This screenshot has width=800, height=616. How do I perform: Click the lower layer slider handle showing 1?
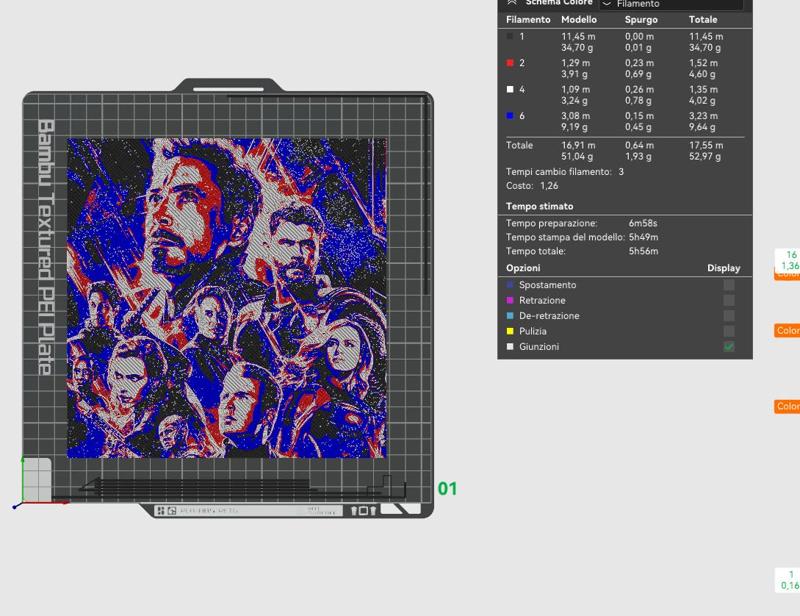789,580
